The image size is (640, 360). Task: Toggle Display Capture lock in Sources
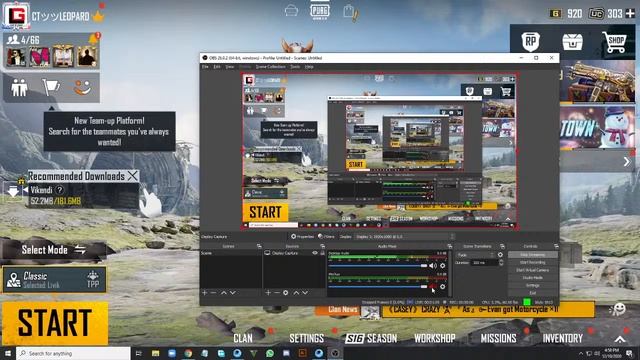coord(322,253)
